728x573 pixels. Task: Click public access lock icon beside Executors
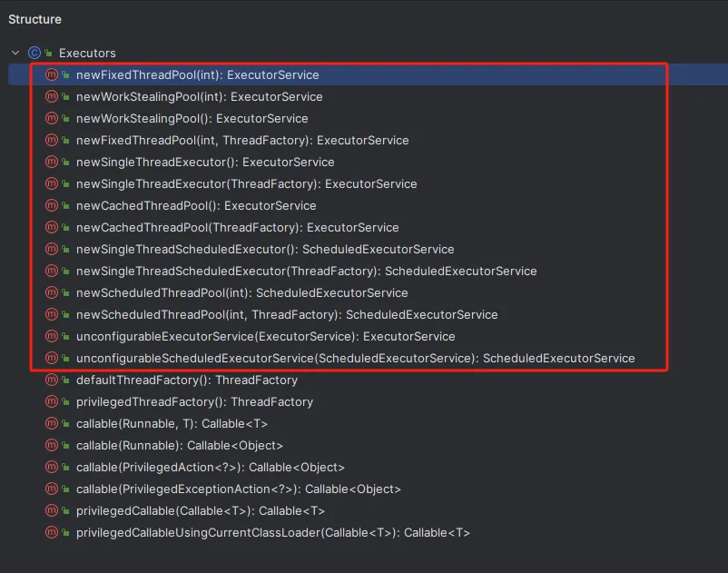(x=48, y=54)
